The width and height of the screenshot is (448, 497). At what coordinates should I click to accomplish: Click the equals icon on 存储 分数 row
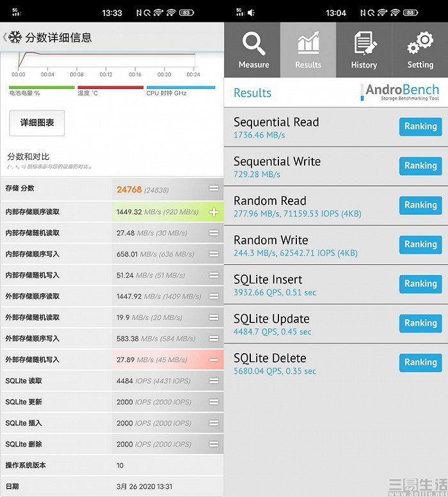coord(214,189)
